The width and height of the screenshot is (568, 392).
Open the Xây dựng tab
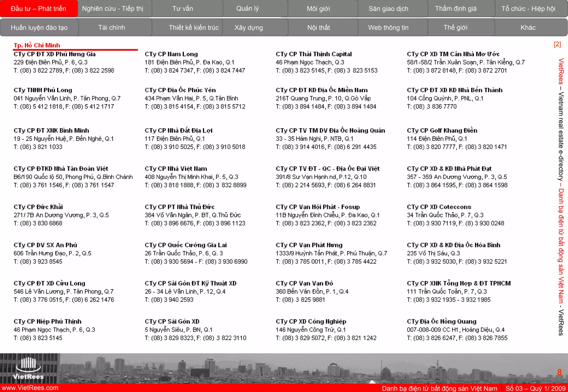[255, 27]
